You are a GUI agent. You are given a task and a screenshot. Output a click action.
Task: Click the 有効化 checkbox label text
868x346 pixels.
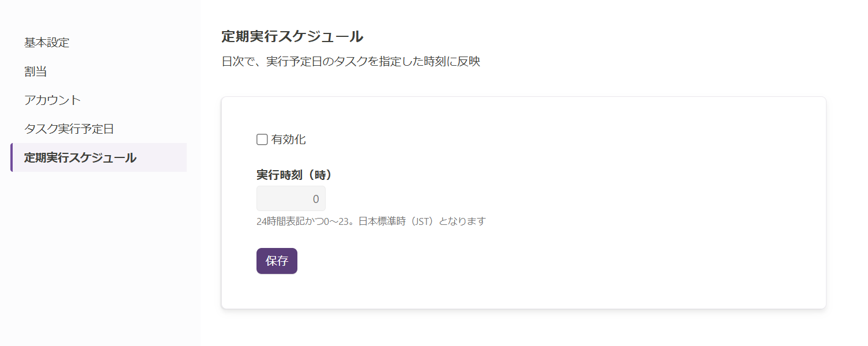point(288,140)
